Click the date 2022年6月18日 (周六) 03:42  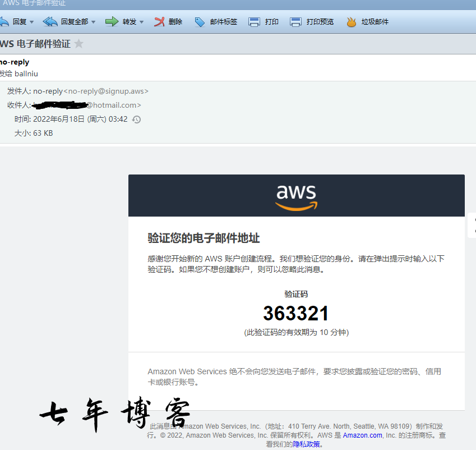coord(80,119)
